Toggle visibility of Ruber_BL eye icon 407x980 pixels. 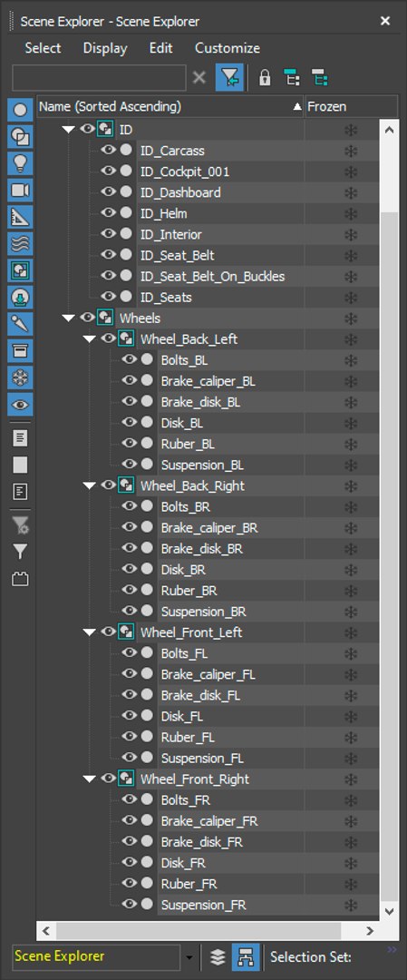click(x=130, y=443)
